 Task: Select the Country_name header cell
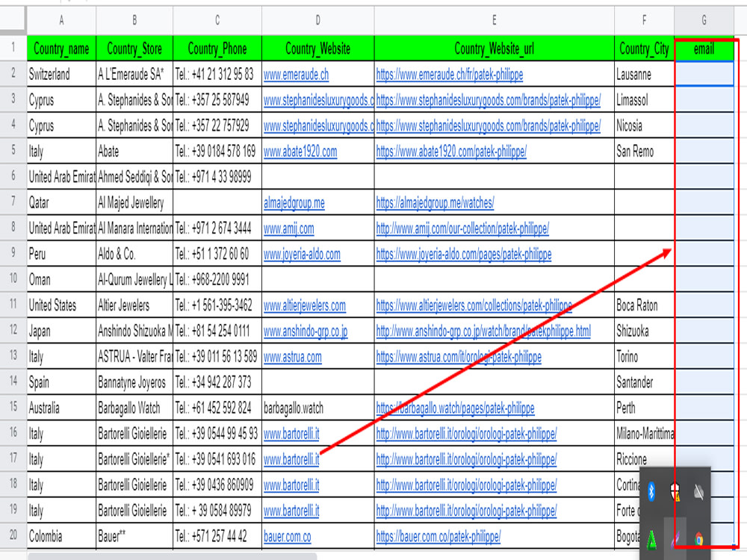(x=61, y=49)
